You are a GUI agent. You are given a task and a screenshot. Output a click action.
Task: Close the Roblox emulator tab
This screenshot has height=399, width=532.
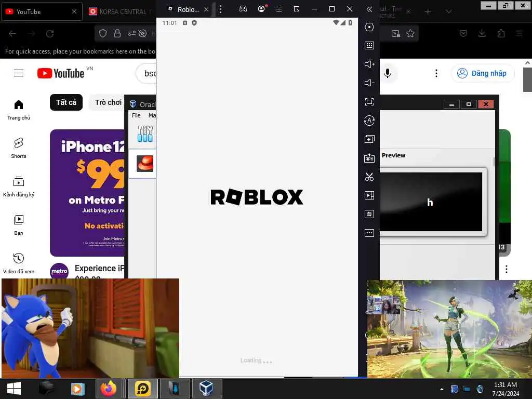coord(206,9)
